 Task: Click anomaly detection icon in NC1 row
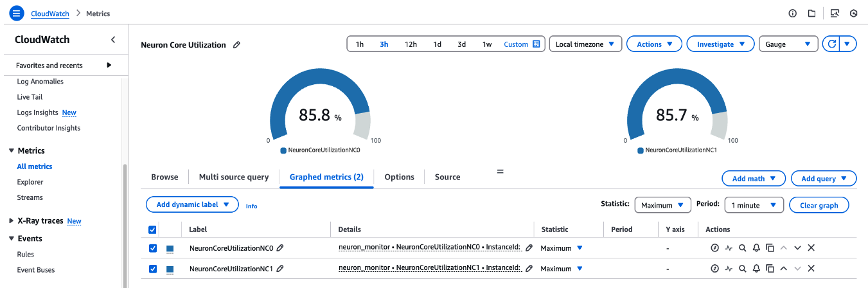[729, 269]
